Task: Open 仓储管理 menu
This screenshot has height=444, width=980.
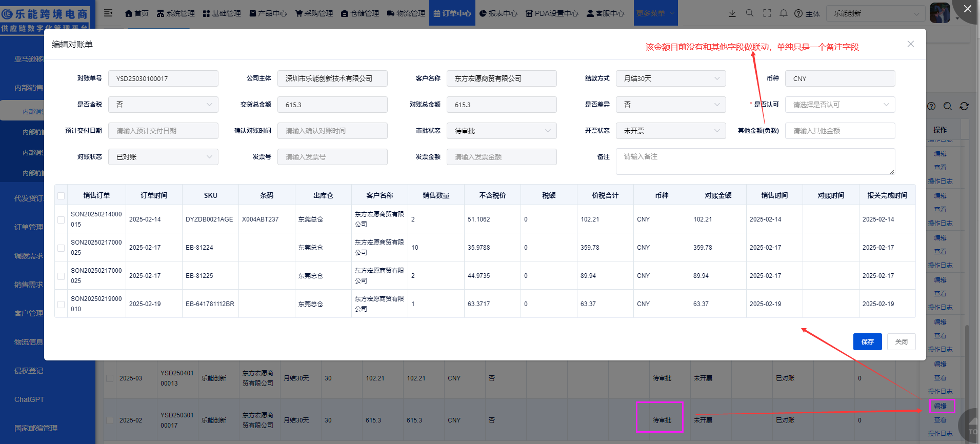Action: pos(361,13)
